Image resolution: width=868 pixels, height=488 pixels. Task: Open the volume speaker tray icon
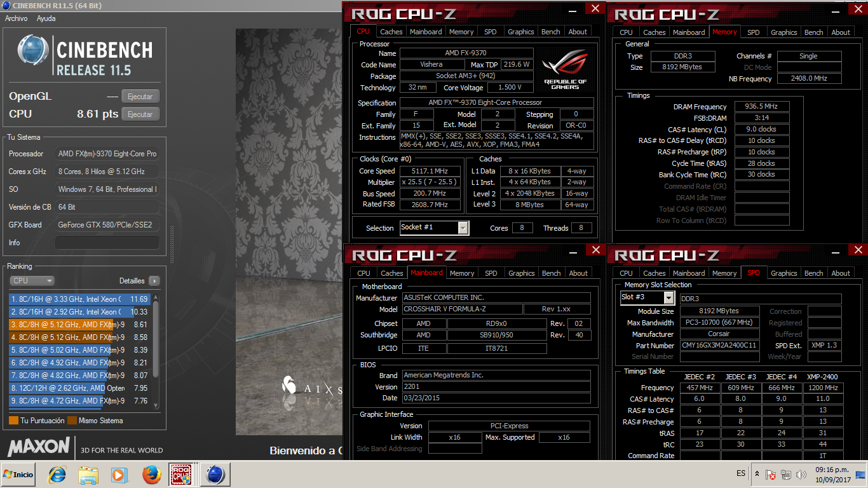[801, 475]
